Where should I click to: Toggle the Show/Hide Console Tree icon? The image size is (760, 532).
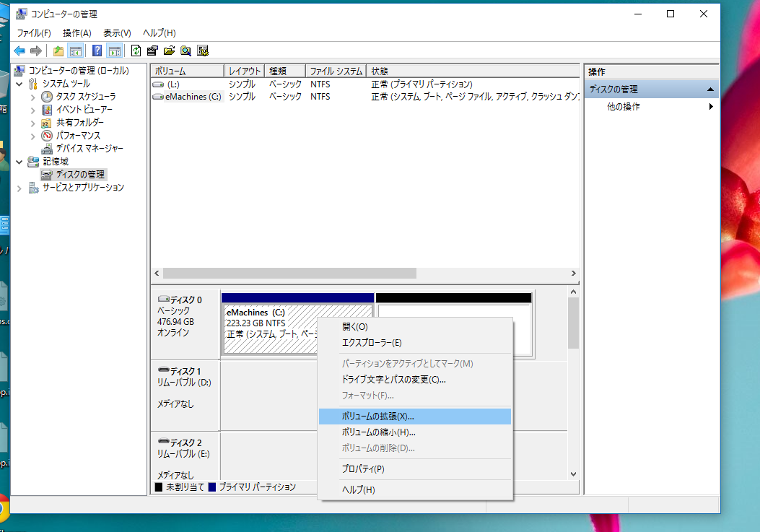[x=76, y=51]
